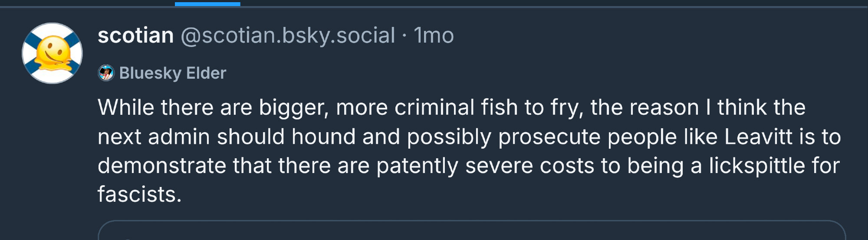Click the display name "scotian"
The width and height of the screenshot is (868, 240).
(135, 35)
